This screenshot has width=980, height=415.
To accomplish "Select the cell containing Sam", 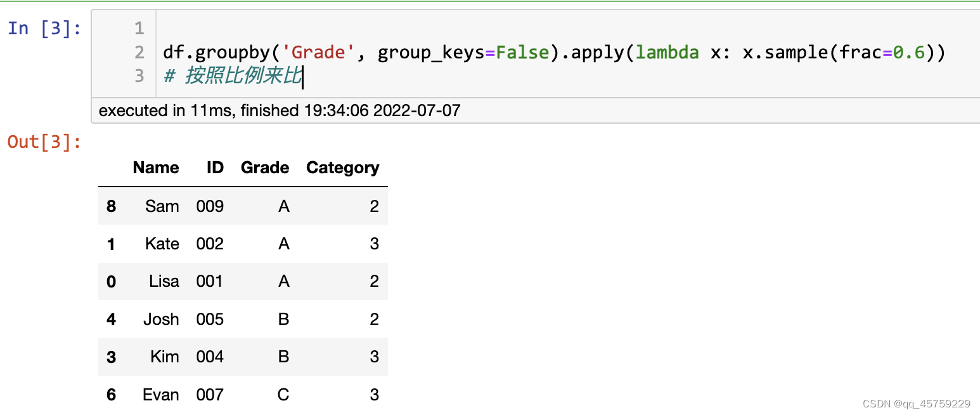I will click(162, 206).
